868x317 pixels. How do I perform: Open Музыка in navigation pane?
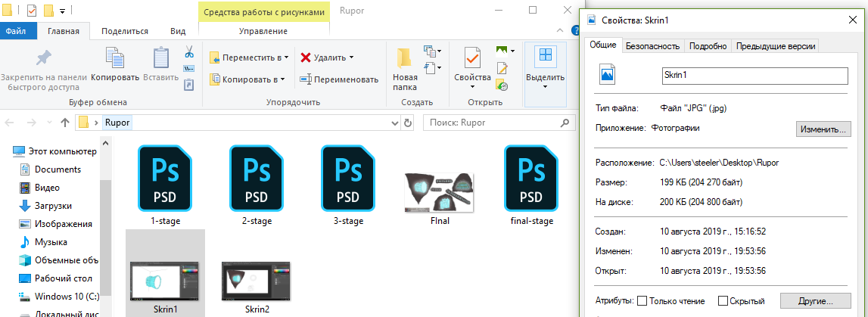tap(43, 242)
